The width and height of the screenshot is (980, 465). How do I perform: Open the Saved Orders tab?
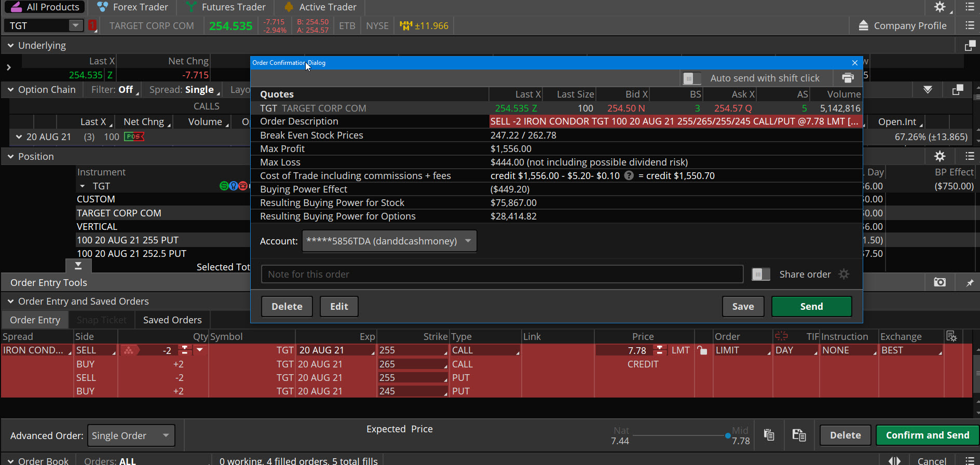coord(172,320)
